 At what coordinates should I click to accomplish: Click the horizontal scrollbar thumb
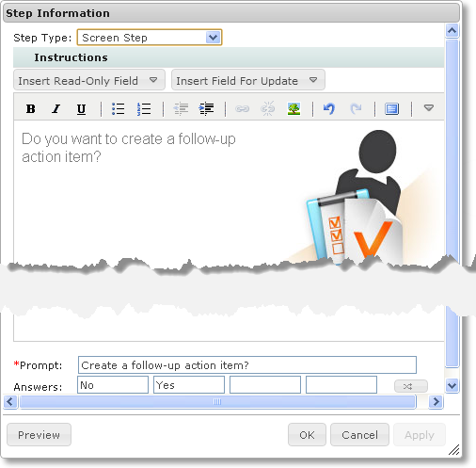[x=217, y=402]
